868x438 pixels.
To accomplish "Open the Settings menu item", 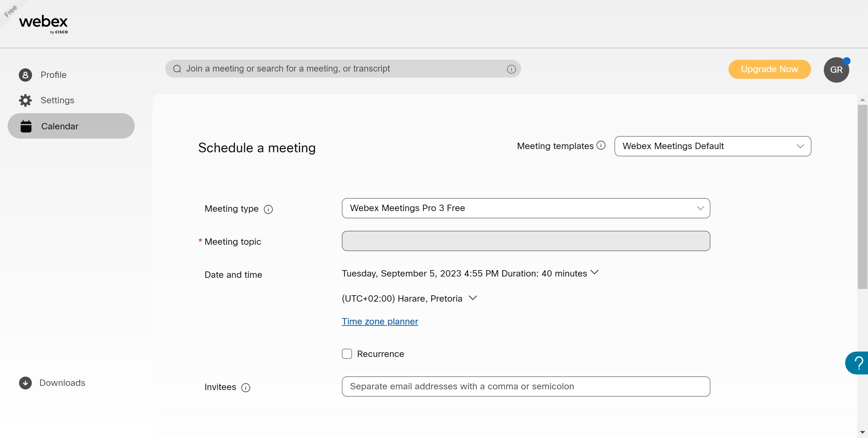I will pyautogui.click(x=57, y=100).
